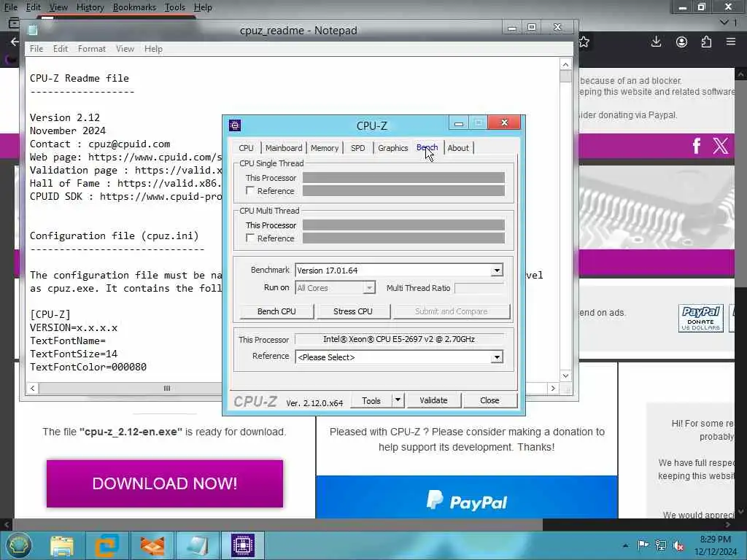Open Notepad taskbar icon

coord(197,545)
